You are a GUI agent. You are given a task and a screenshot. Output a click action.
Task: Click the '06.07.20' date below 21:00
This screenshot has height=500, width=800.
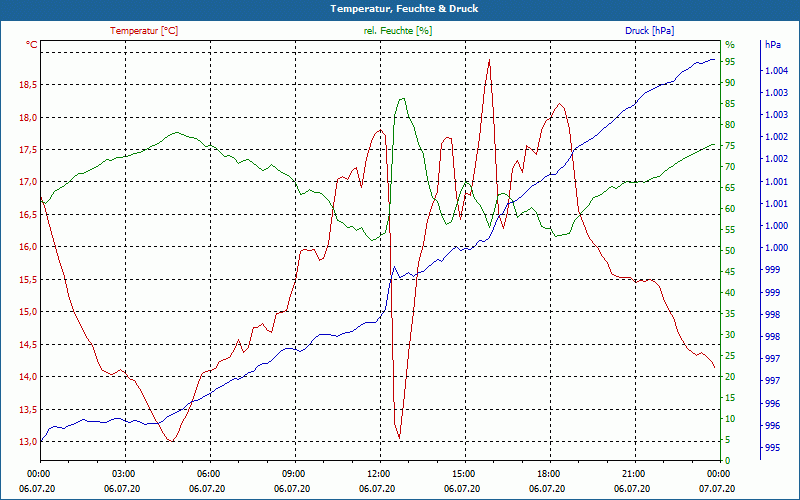coord(632,489)
